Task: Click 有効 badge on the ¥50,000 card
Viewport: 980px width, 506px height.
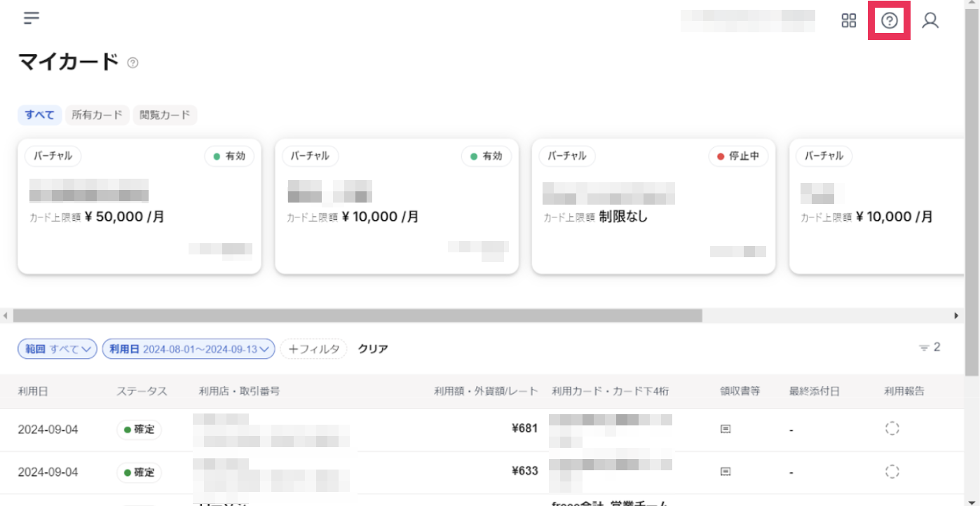Action: (229, 156)
